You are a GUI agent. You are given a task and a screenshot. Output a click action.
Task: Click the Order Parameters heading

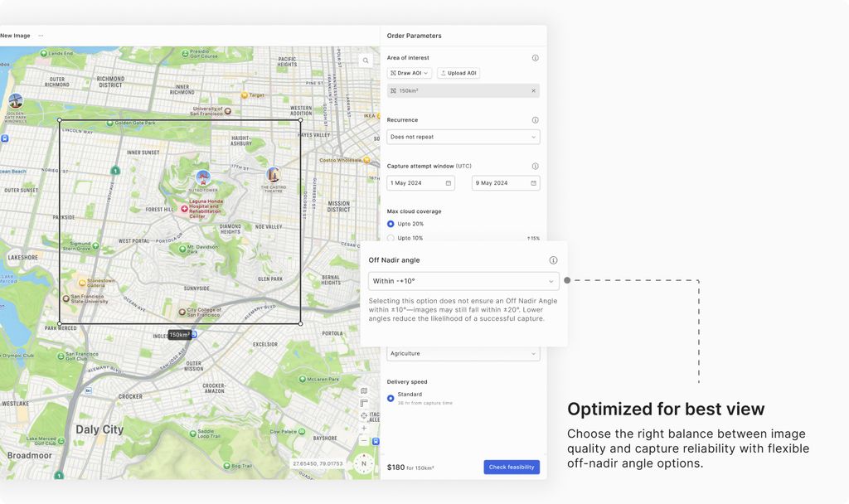415,36
